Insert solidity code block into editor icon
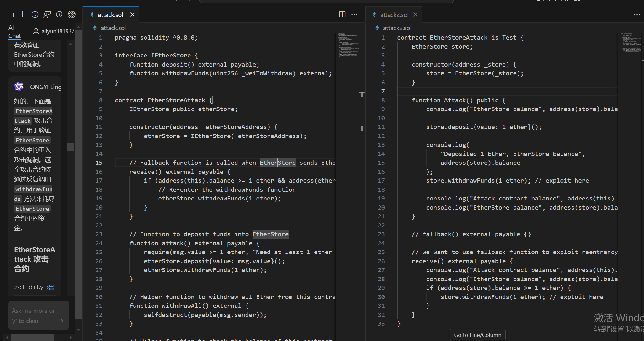The width and height of the screenshot is (644, 341). click(x=51, y=287)
